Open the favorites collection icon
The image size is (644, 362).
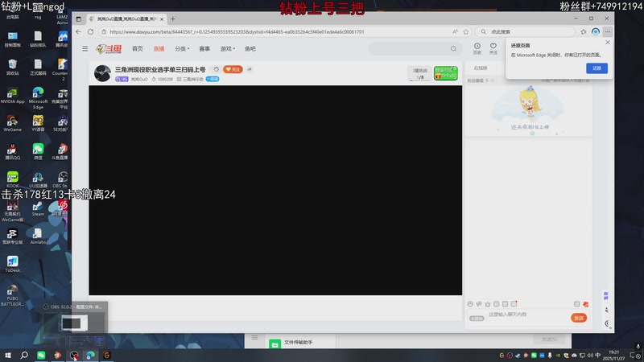point(583,31)
